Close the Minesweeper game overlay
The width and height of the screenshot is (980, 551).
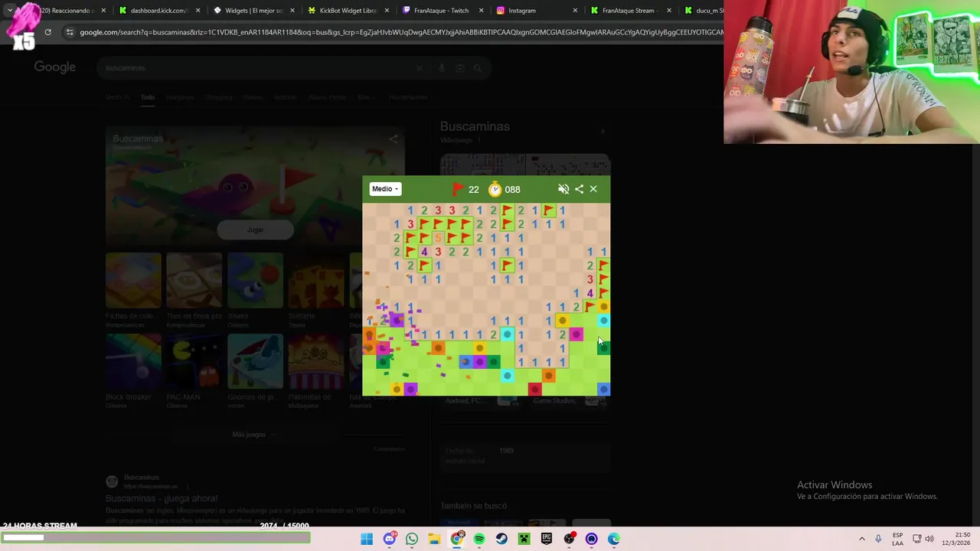[x=593, y=189]
